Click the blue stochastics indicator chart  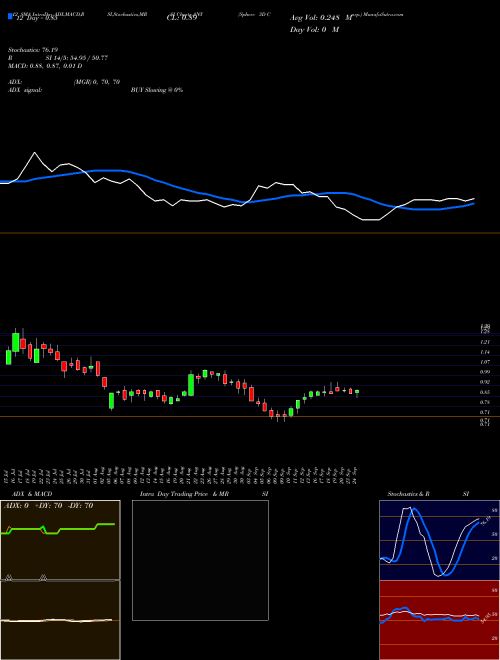pos(439,540)
